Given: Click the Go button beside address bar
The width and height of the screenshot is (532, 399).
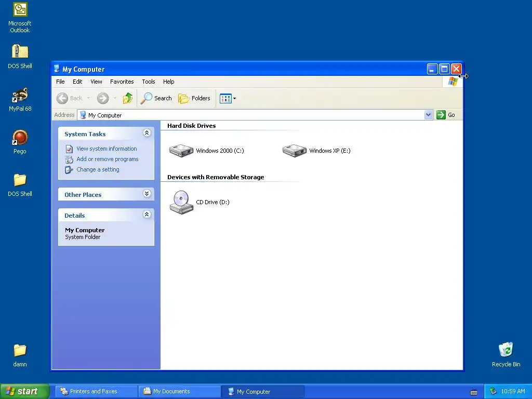Looking at the screenshot, I should (x=445, y=115).
